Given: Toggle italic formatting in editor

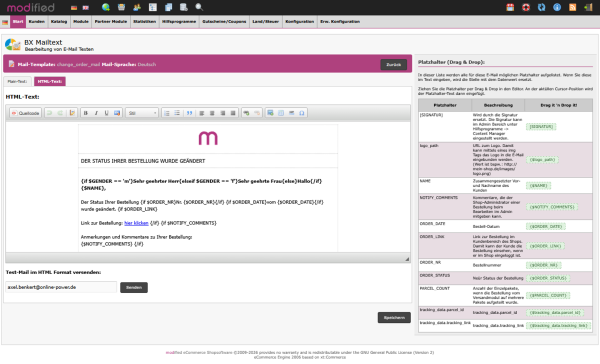Looking at the screenshot, I should [96, 113].
